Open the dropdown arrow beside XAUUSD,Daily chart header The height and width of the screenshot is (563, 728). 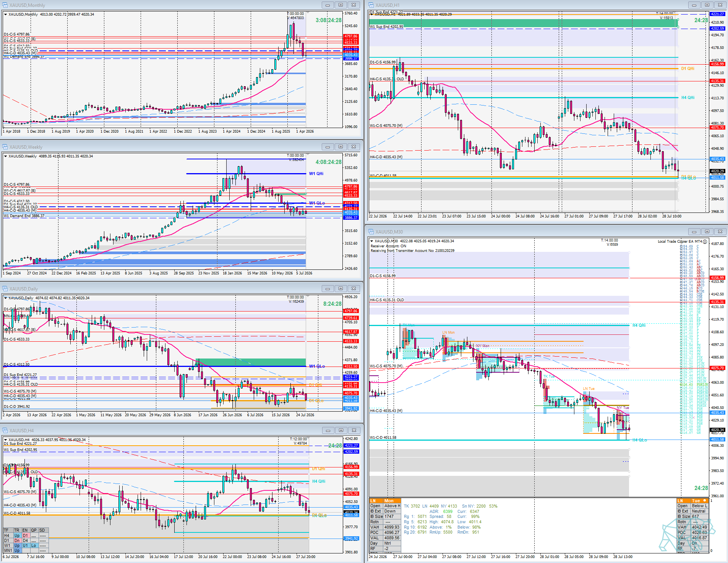pyautogui.click(x=5, y=298)
